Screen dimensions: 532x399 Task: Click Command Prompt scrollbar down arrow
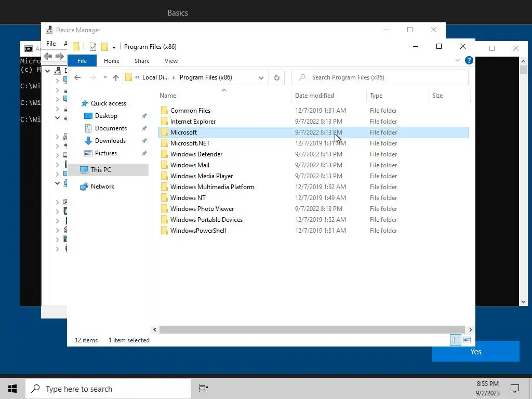coord(523,302)
